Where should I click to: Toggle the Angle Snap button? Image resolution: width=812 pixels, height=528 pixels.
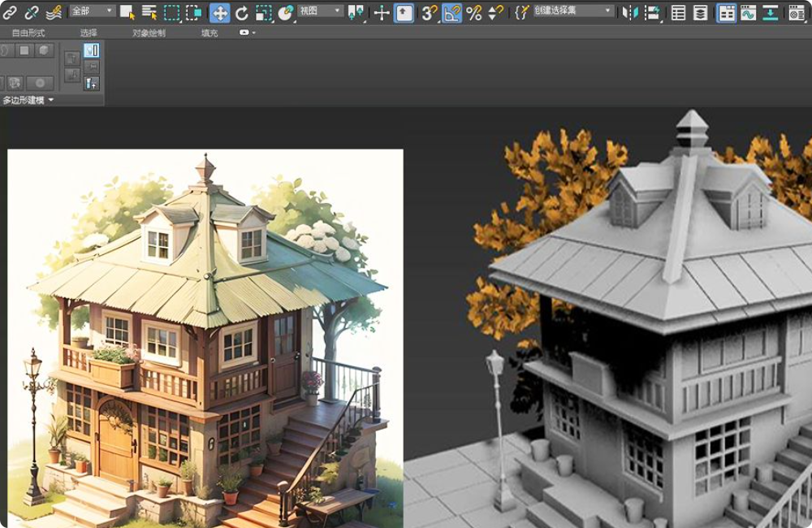(x=452, y=12)
